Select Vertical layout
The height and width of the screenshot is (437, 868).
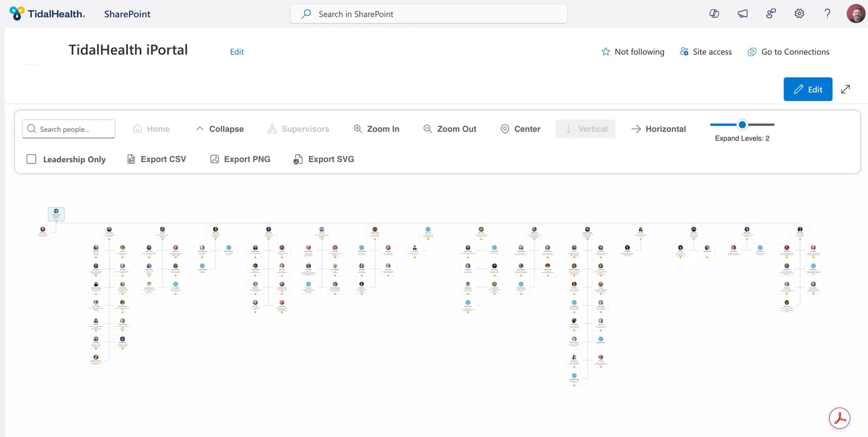[585, 129]
